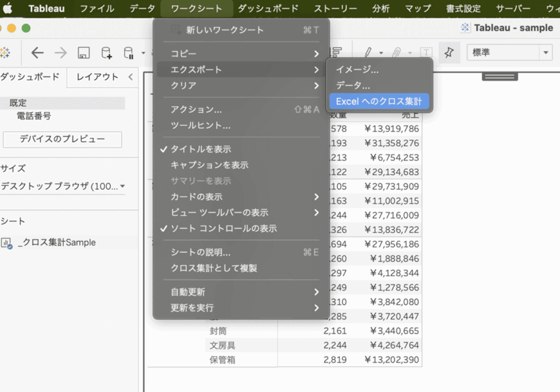Open ストーリー menu
The image size is (560, 392).
point(335,8)
